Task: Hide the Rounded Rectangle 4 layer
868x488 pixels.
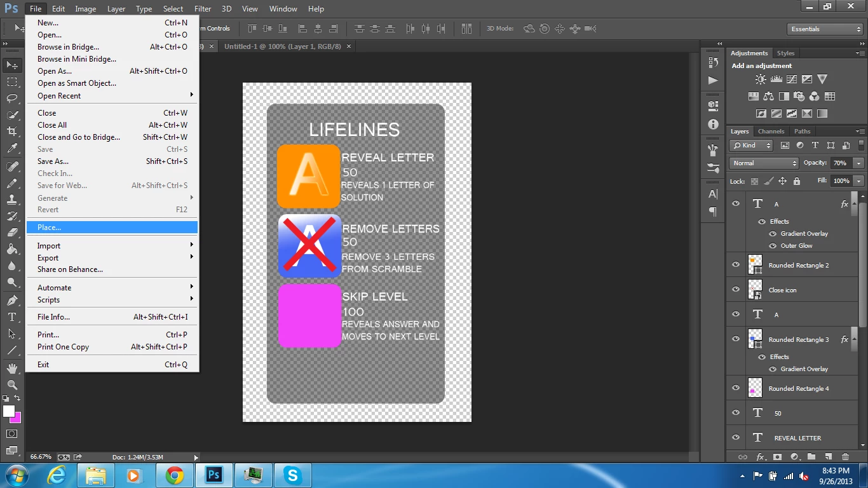Action: pyautogui.click(x=736, y=388)
